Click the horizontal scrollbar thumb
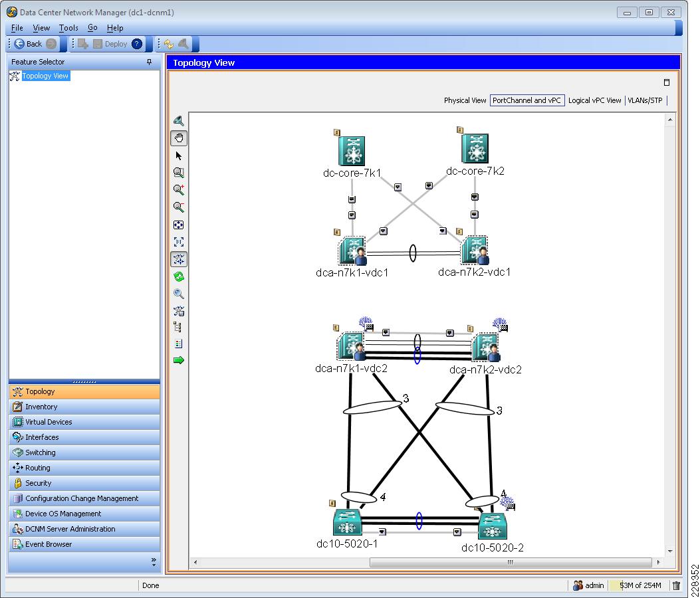700x598 pixels. (511, 562)
